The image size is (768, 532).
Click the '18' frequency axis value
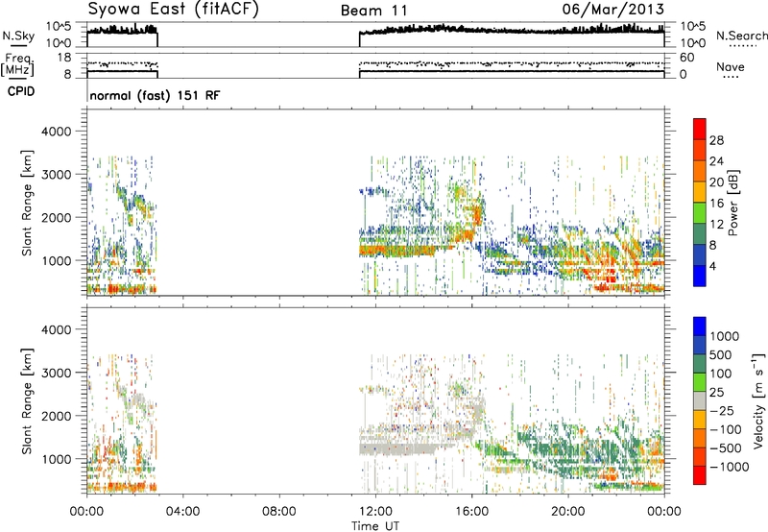[63, 58]
